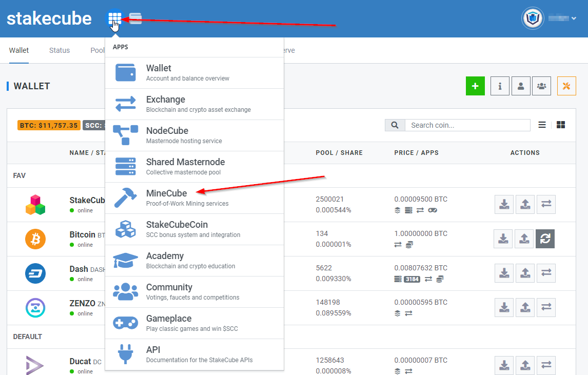Click the single user icon button
The height and width of the screenshot is (375, 588).
[521, 86]
